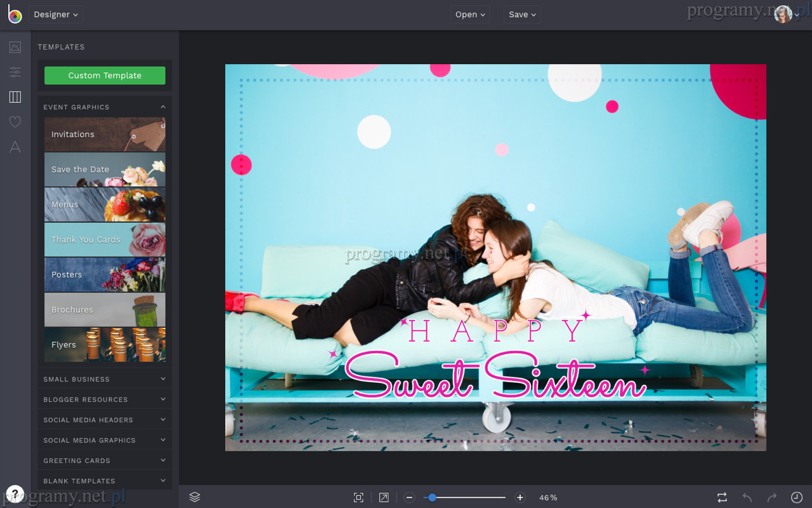Open the Open menu
Viewport: 812px width, 508px height.
pyautogui.click(x=470, y=15)
